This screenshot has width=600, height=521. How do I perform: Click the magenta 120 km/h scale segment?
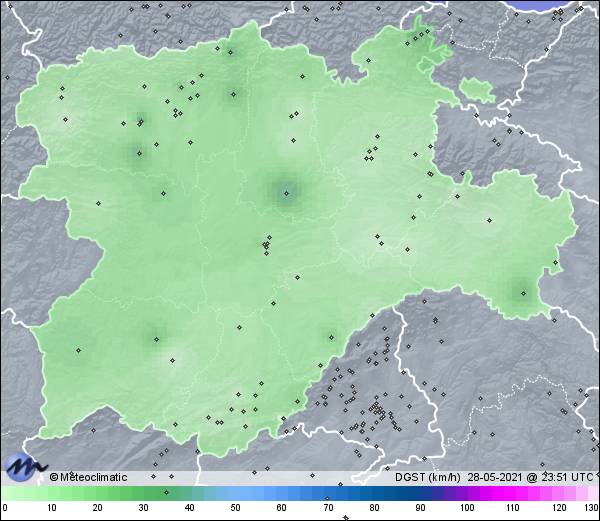pos(558,494)
